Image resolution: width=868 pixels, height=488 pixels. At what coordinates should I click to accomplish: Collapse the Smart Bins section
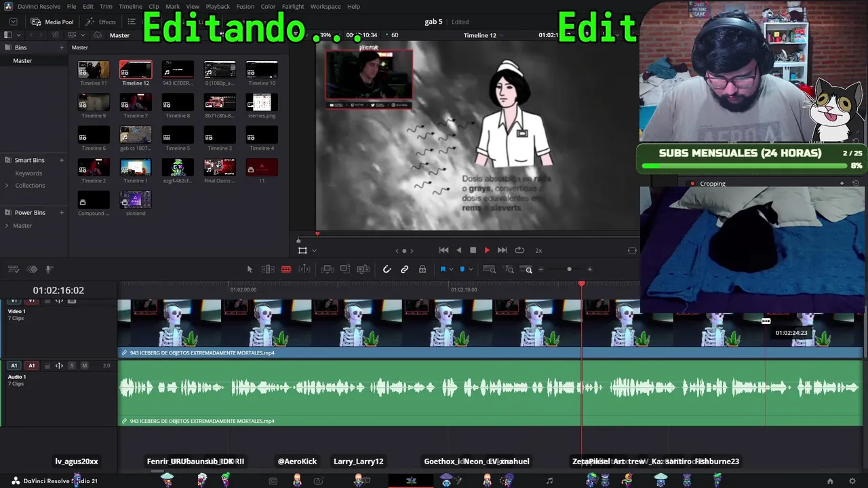coord(7,160)
